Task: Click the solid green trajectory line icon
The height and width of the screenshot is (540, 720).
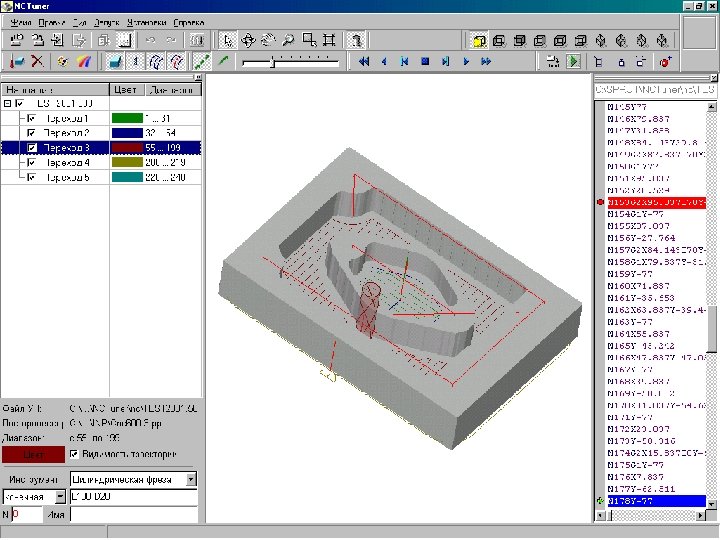Action: (223, 61)
